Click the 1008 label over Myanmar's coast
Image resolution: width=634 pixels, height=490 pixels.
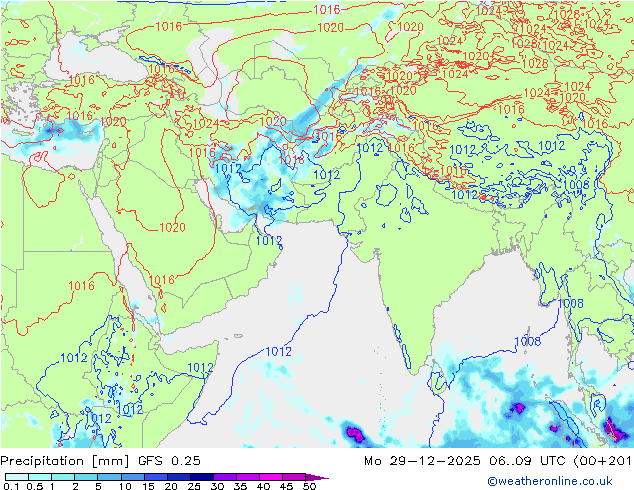[x=571, y=303]
